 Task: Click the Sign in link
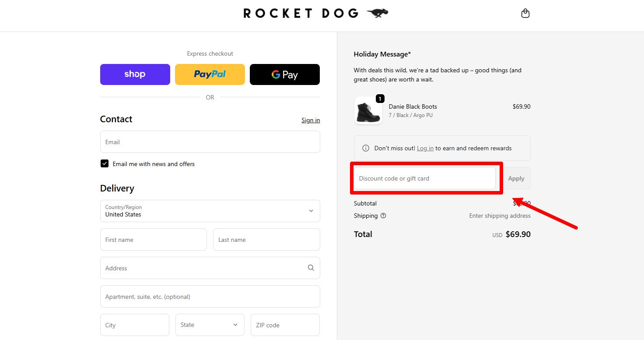pos(311,120)
